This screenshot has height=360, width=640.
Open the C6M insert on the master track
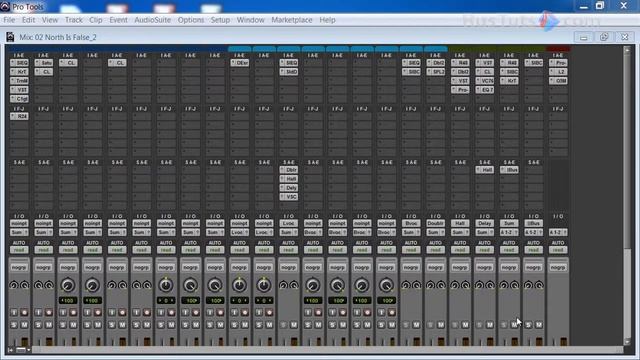tap(558, 81)
